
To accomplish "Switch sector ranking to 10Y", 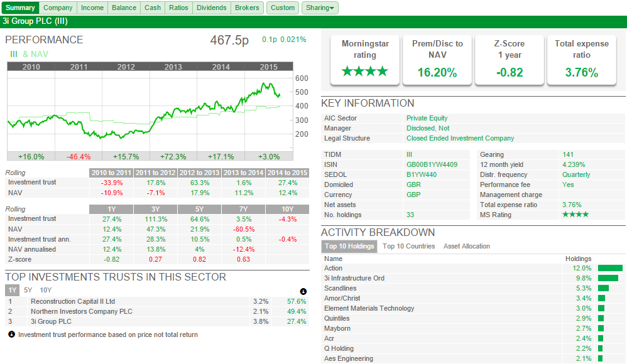I will pos(46,290).
